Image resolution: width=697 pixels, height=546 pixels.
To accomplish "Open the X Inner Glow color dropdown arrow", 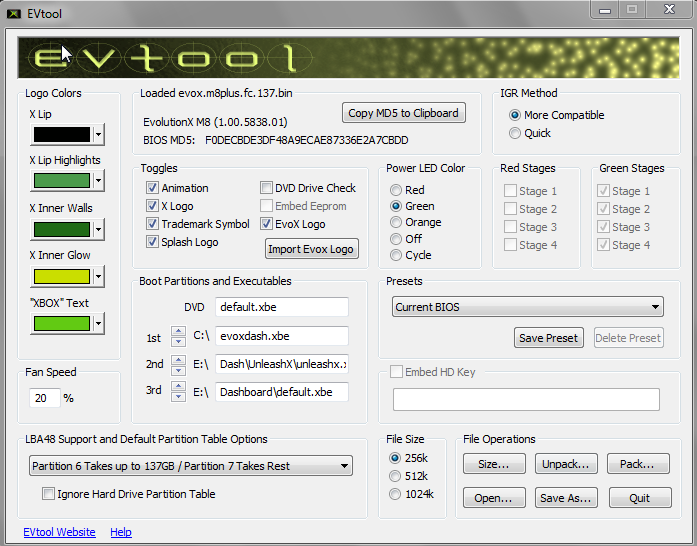I will (x=98, y=277).
